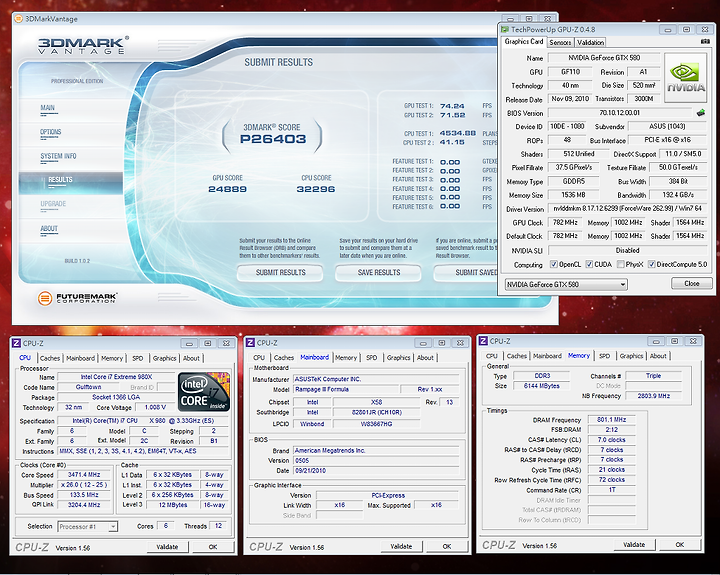Viewport: 720px width, 575px height.
Task: Click the GPU Name field NVIDIA GeForce GTX 580
Action: (x=604, y=58)
